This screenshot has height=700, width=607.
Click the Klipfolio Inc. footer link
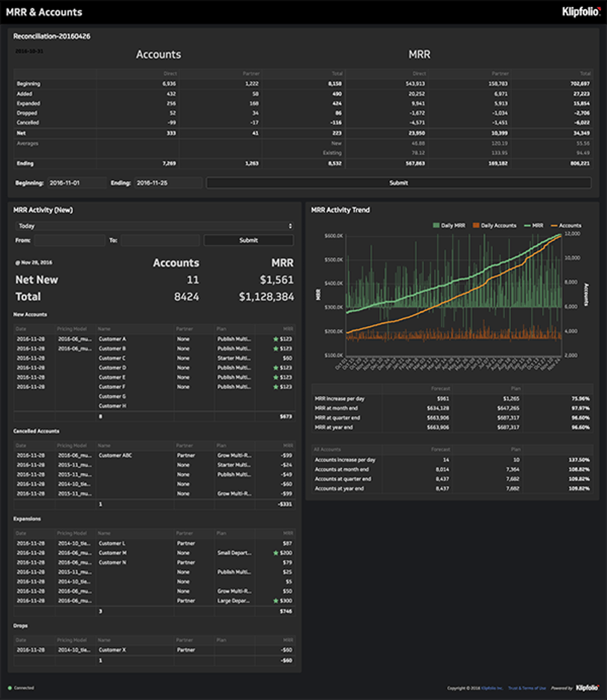[x=492, y=688]
